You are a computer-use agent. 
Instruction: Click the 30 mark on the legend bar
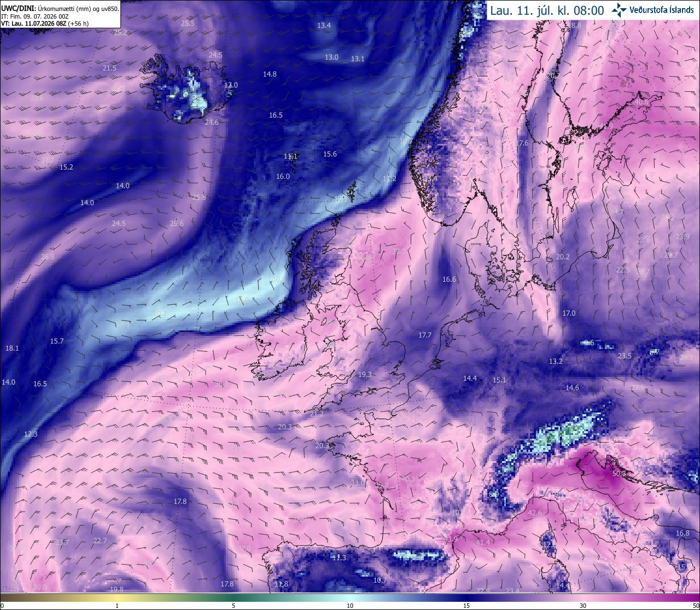point(583,606)
